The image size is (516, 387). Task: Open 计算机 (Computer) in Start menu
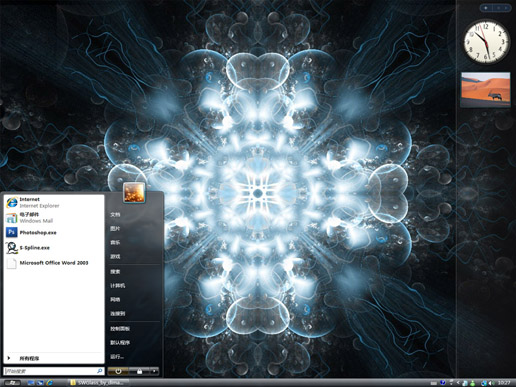click(118, 286)
